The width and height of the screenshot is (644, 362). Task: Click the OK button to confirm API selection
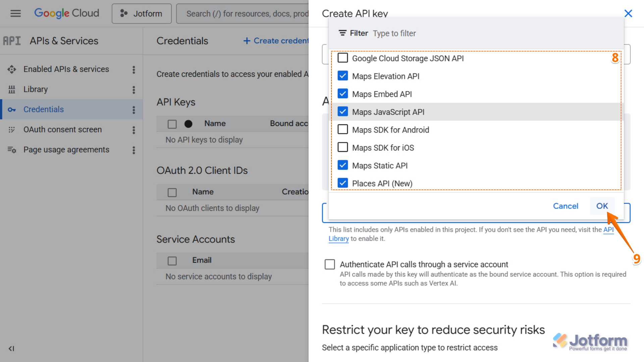pyautogui.click(x=602, y=206)
